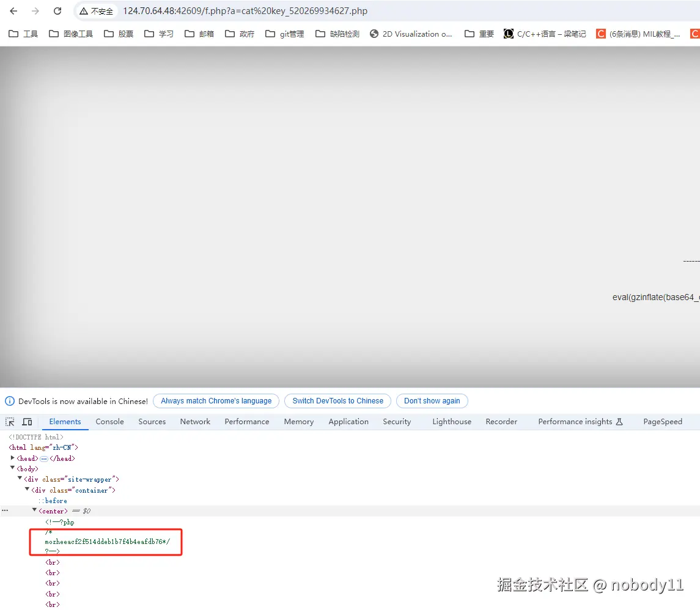Open the 工具 bookmarks folder

coord(23,34)
